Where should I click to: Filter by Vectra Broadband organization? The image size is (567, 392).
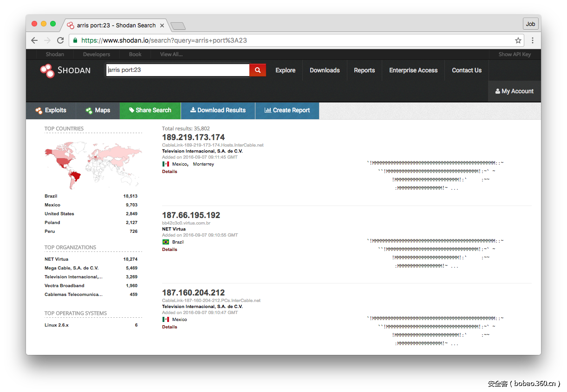pyautogui.click(x=65, y=286)
